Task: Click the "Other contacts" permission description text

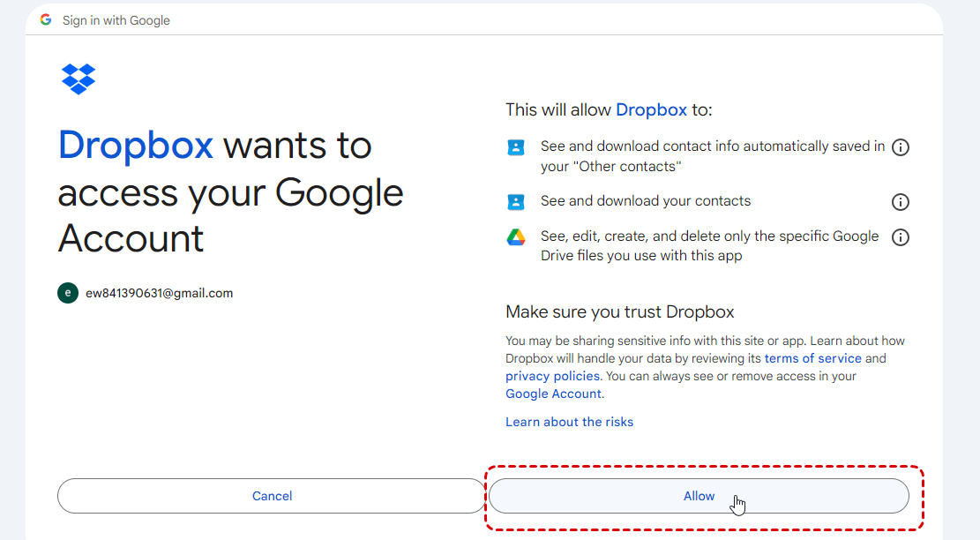Action: (x=713, y=156)
